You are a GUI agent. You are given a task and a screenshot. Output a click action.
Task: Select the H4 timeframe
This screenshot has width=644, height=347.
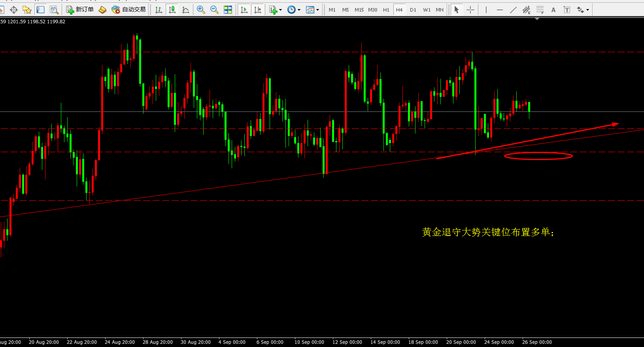click(399, 10)
